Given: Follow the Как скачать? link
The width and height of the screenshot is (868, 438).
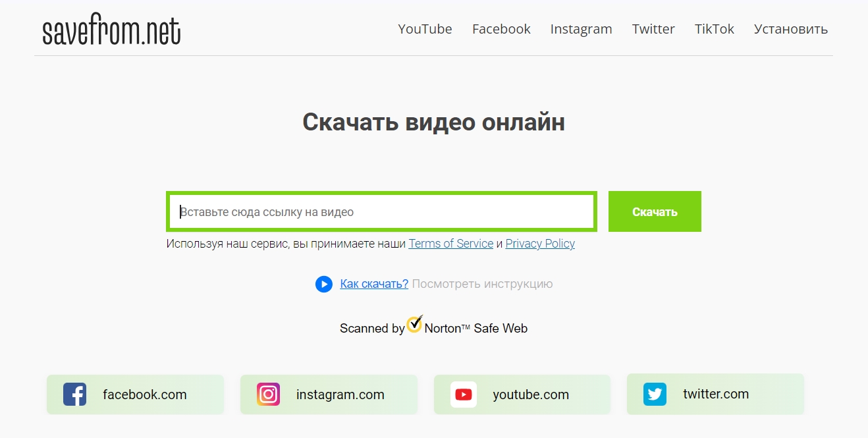Looking at the screenshot, I should (x=374, y=284).
